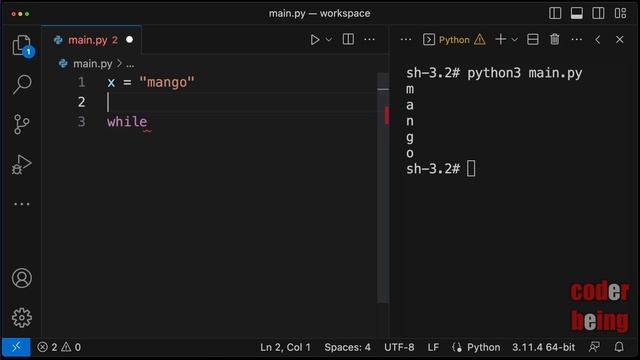The height and width of the screenshot is (360, 640).
Task: Expand the run options dropdown arrow
Action: click(329, 40)
